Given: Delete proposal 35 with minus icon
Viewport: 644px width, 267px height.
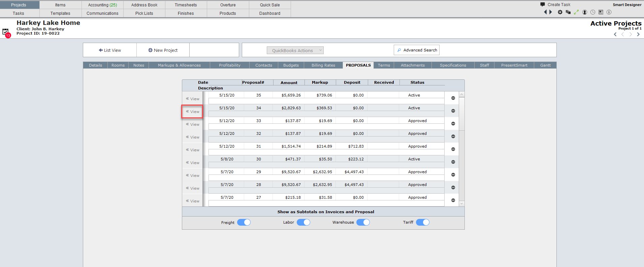Looking at the screenshot, I should (453, 98).
